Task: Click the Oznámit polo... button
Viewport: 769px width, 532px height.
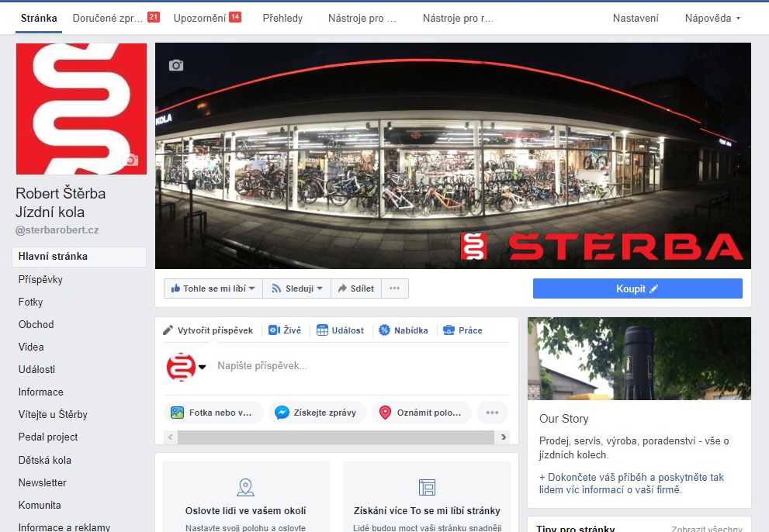Action: 422,413
